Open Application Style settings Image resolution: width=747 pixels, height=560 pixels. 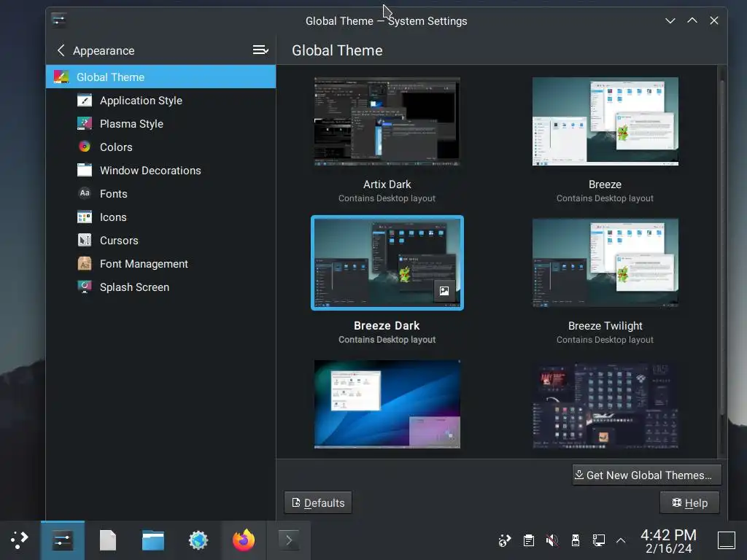pos(160,101)
